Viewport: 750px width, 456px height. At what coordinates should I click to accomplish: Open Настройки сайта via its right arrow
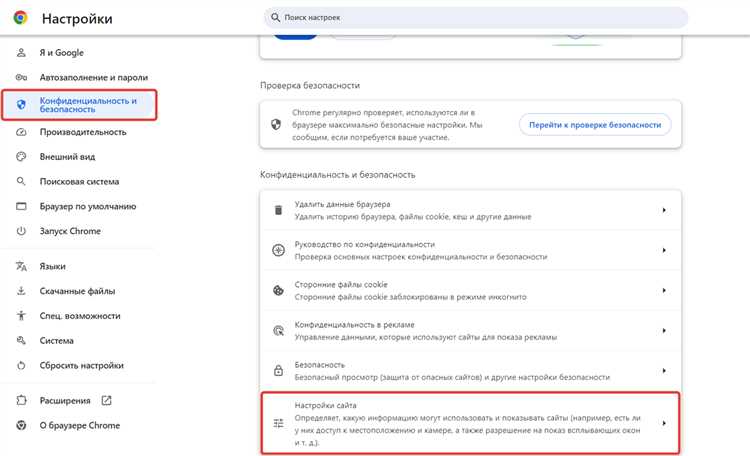[x=664, y=423]
